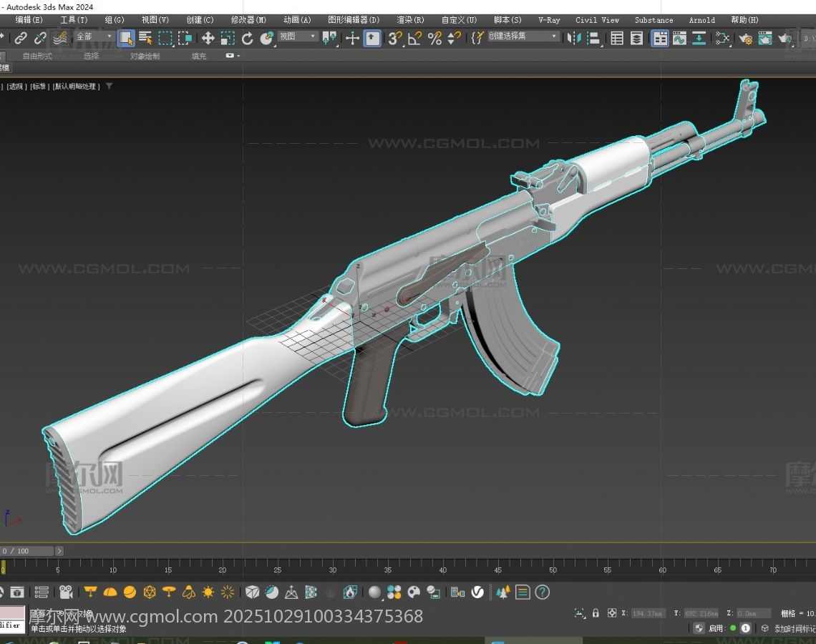
Task: Open the 渲染 (R) menu
Action: pyautogui.click(x=410, y=20)
